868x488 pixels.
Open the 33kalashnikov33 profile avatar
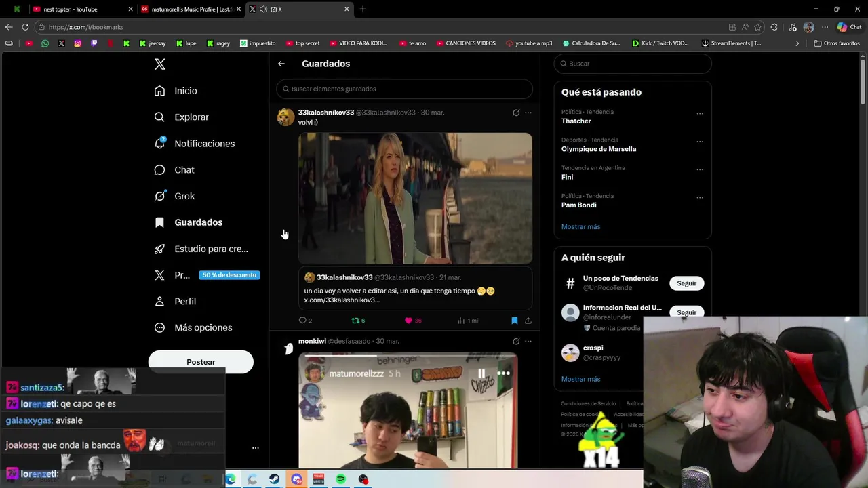(285, 117)
